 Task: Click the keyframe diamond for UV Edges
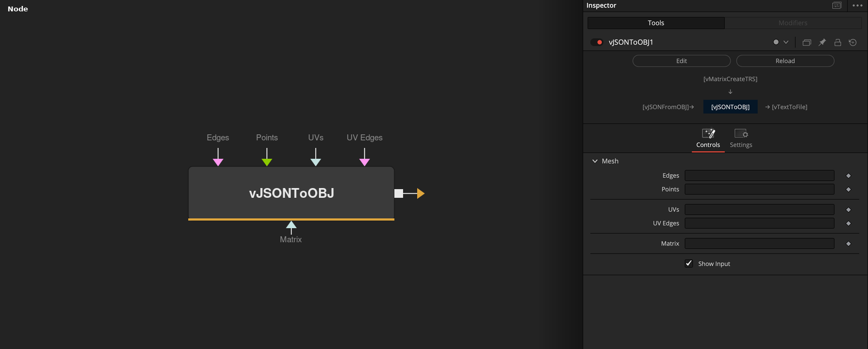(848, 223)
